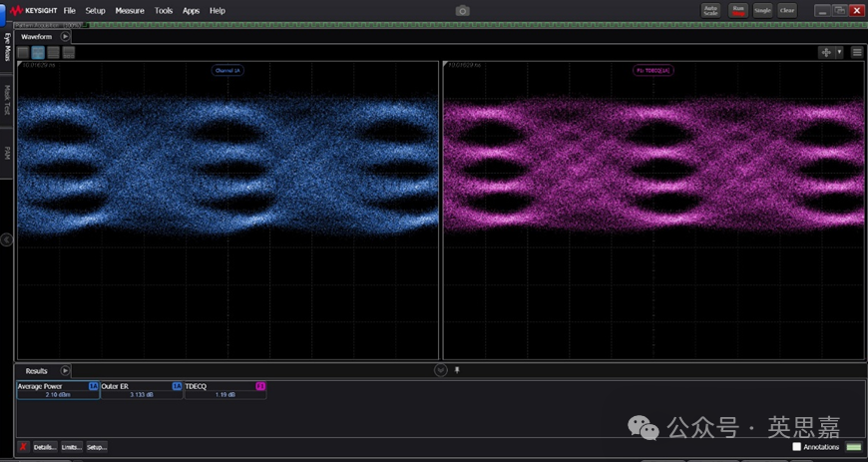
Task: Click the left graph's top-left corner time marker
Action: click(37, 66)
